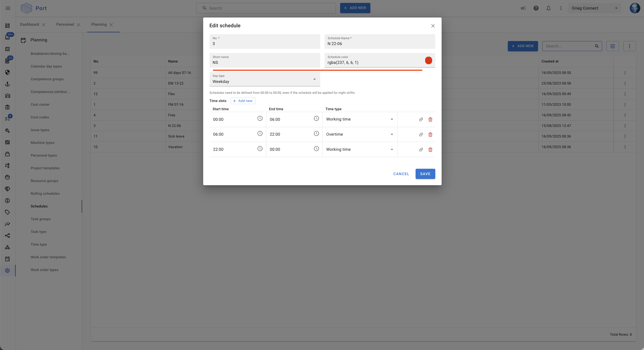Open notifications bell in top bar
644x350 pixels.
[548, 8]
